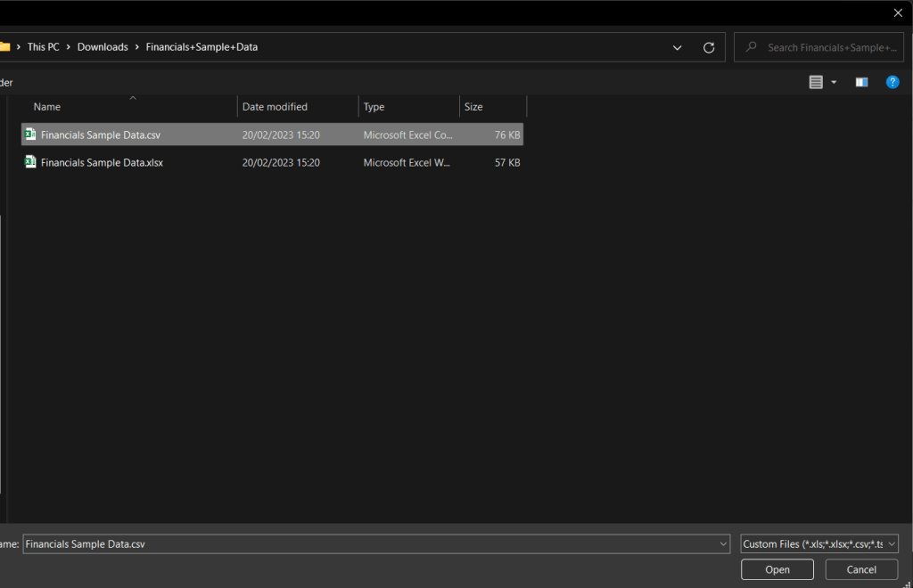Viewport: 913px width, 588px height.
Task: Go to Downloads in the breadcrumb
Action: pyautogui.click(x=103, y=47)
